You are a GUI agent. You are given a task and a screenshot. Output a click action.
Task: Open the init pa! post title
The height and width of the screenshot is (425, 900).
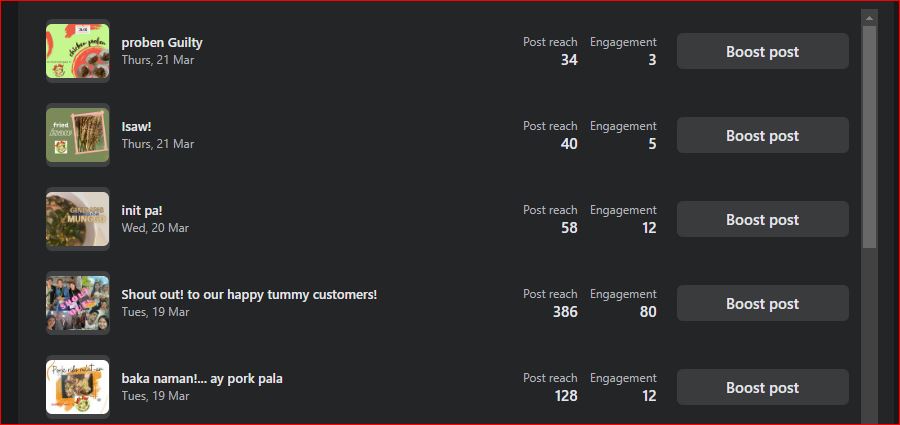coord(142,211)
